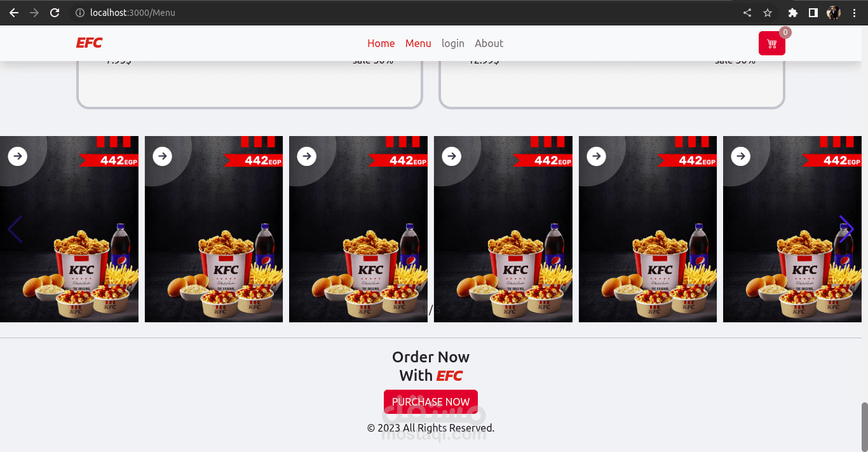Click the arrow icon on second meal card

pos(163,156)
